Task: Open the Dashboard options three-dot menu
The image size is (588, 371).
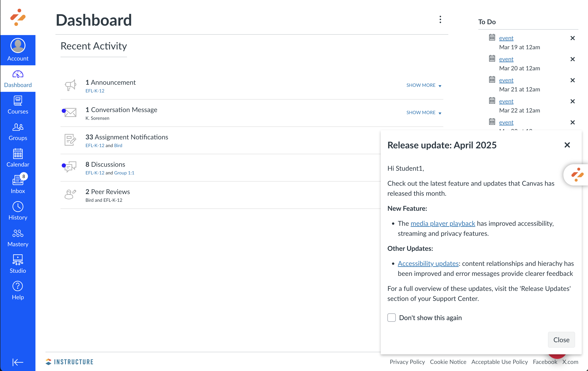Action: (440, 20)
